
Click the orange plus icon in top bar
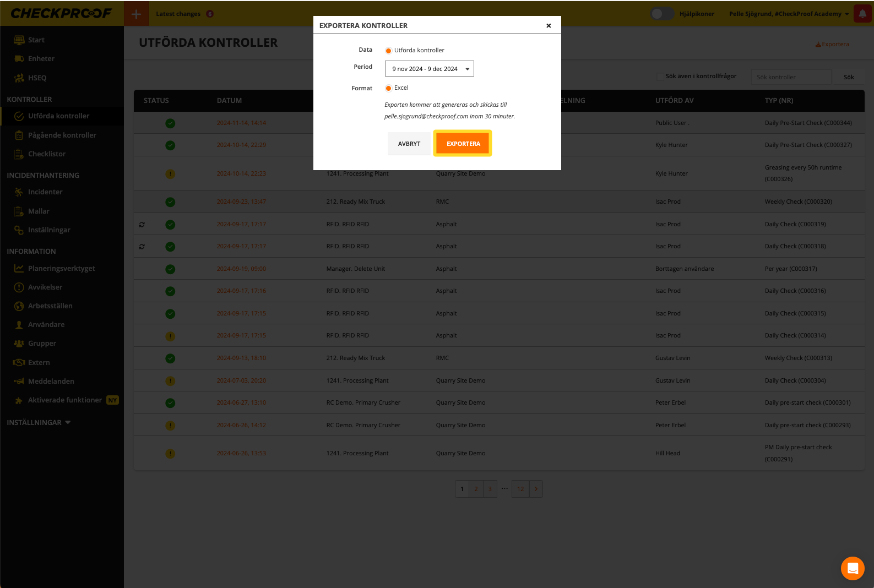point(136,14)
